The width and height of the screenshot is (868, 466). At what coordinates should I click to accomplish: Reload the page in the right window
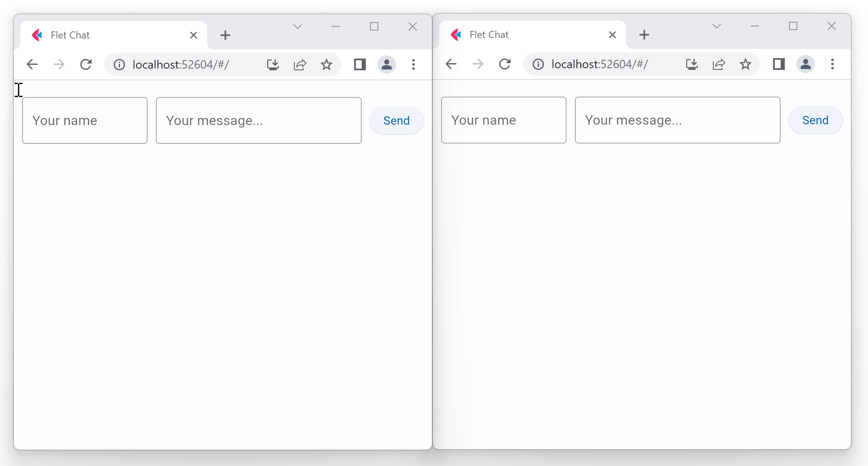pyautogui.click(x=505, y=64)
